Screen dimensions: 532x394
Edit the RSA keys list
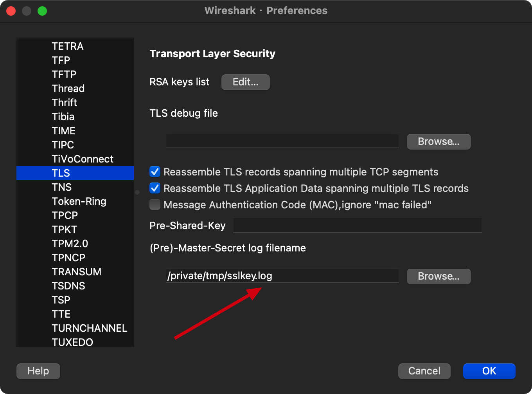pyautogui.click(x=246, y=82)
